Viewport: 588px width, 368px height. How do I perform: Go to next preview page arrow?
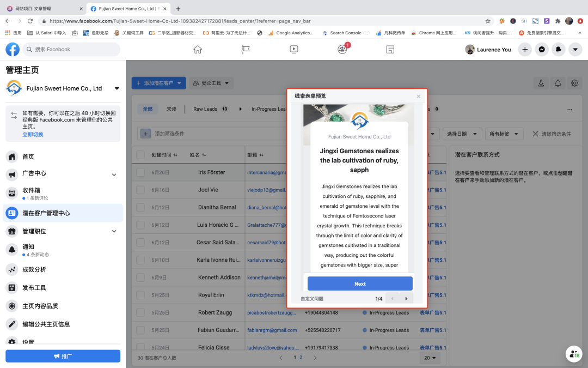(406, 299)
